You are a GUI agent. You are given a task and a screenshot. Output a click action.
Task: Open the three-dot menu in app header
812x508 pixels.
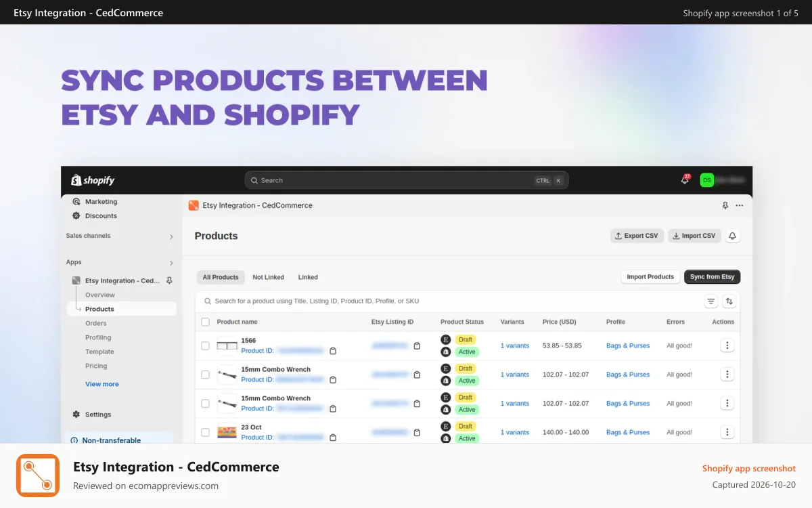coord(740,205)
